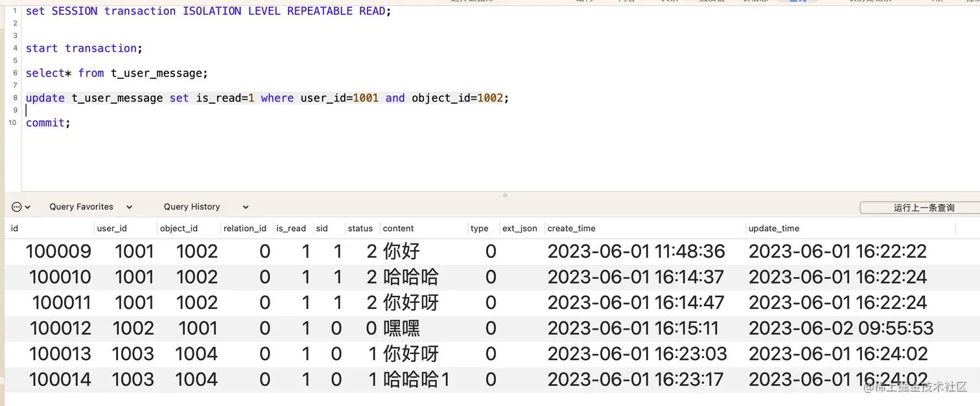This screenshot has width=980, height=406.
Task: Open the Query History dropdown
Action: click(206, 207)
